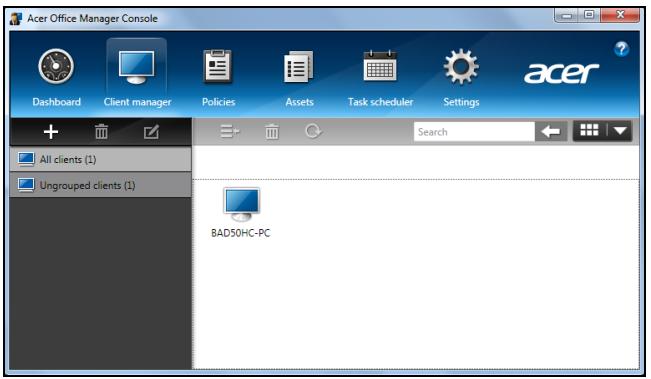Select the Client manager tab
651x379 pixels.
pyautogui.click(x=137, y=78)
